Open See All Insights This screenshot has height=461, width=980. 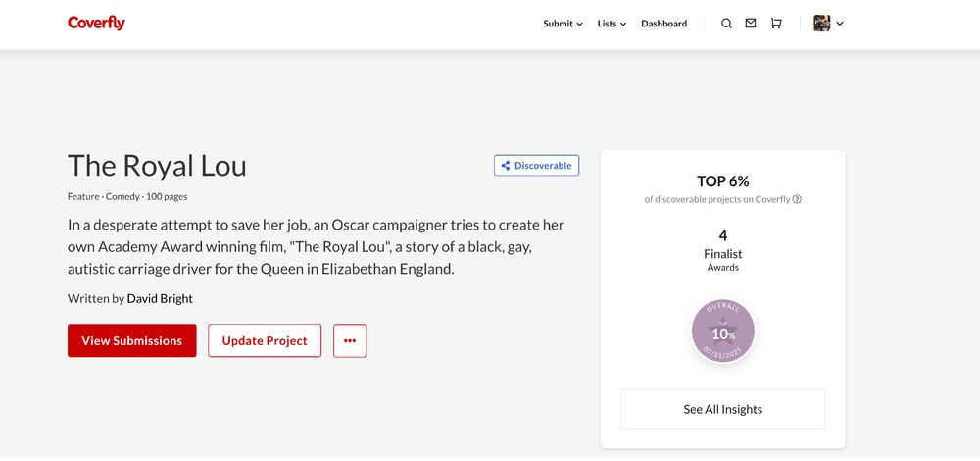point(723,410)
